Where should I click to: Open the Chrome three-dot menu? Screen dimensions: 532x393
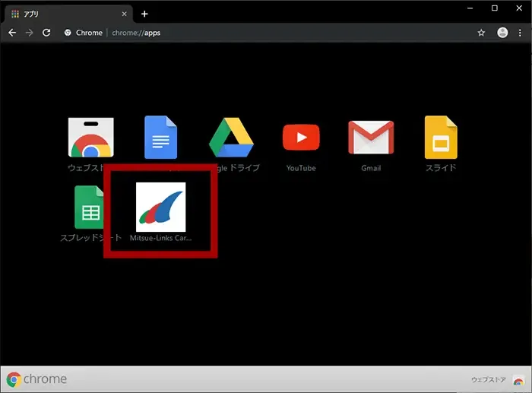tap(520, 33)
